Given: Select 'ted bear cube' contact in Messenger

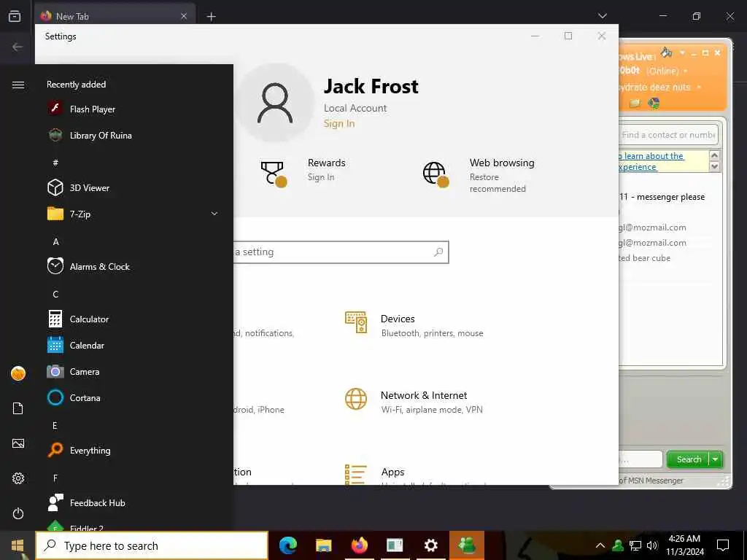Looking at the screenshot, I should click(x=644, y=258).
